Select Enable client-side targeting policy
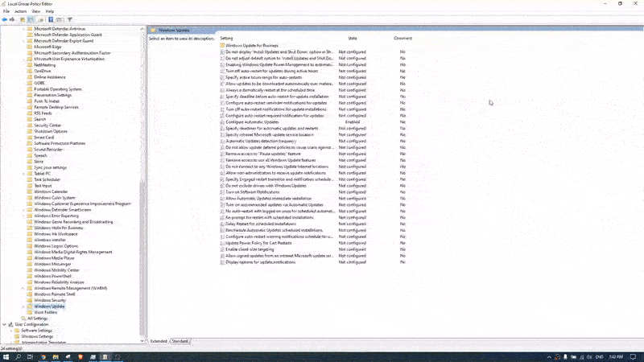Screen dimensions: 644x362 250,249
